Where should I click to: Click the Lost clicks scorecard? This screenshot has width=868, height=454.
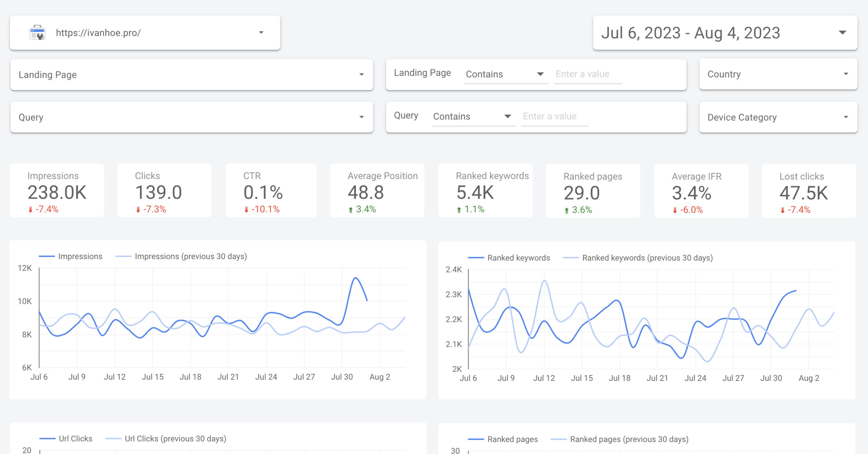(x=809, y=191)
